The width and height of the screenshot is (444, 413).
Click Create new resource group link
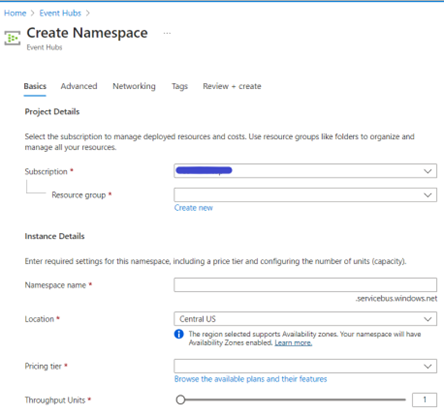(x=193, y=208)
